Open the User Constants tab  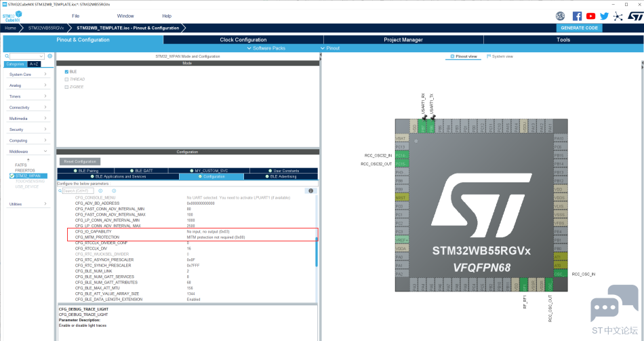tap(283, 171)
